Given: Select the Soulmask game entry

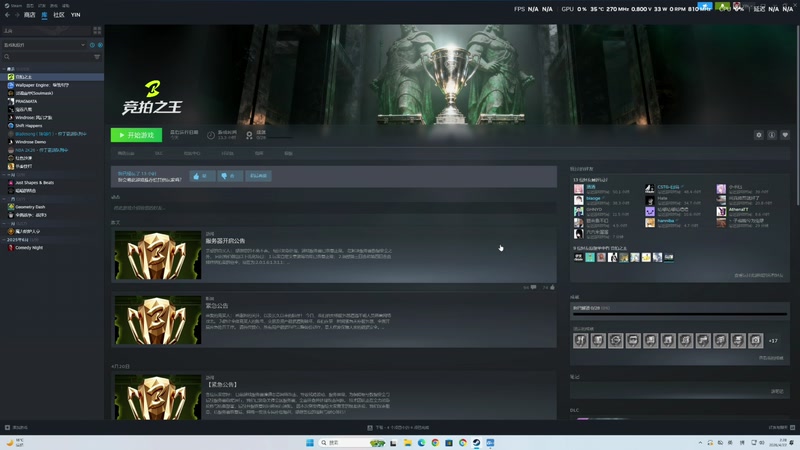Looking at the screenshot, I should [34, 93].
